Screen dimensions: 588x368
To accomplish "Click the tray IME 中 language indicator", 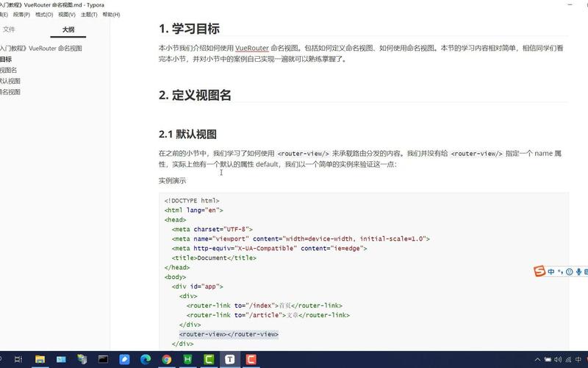I will point(578,360).
